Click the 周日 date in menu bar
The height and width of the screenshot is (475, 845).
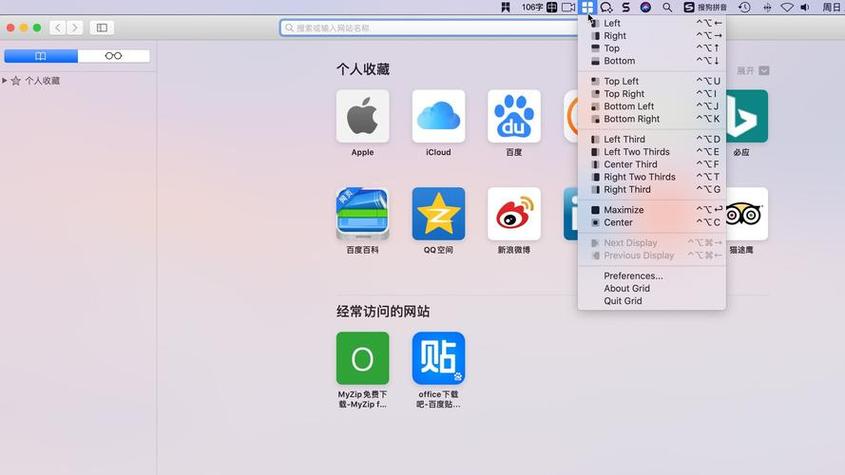pos(833,7)
